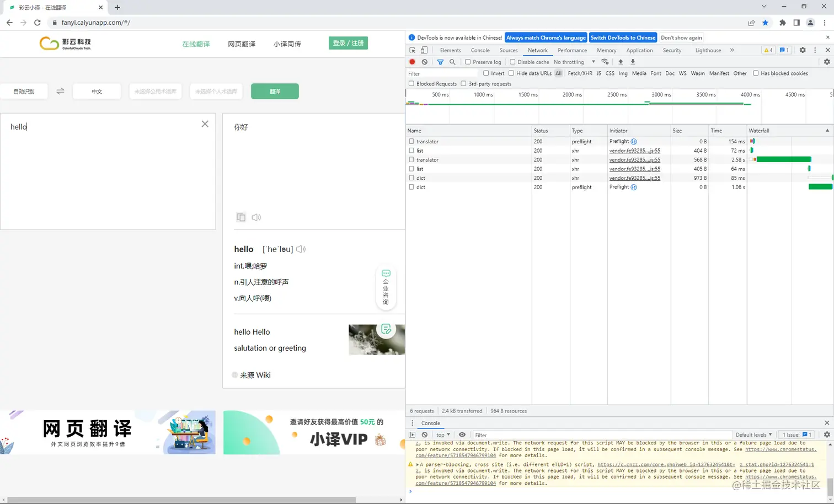Open vendor.js:55 initiator link for dict

point(635,178)
